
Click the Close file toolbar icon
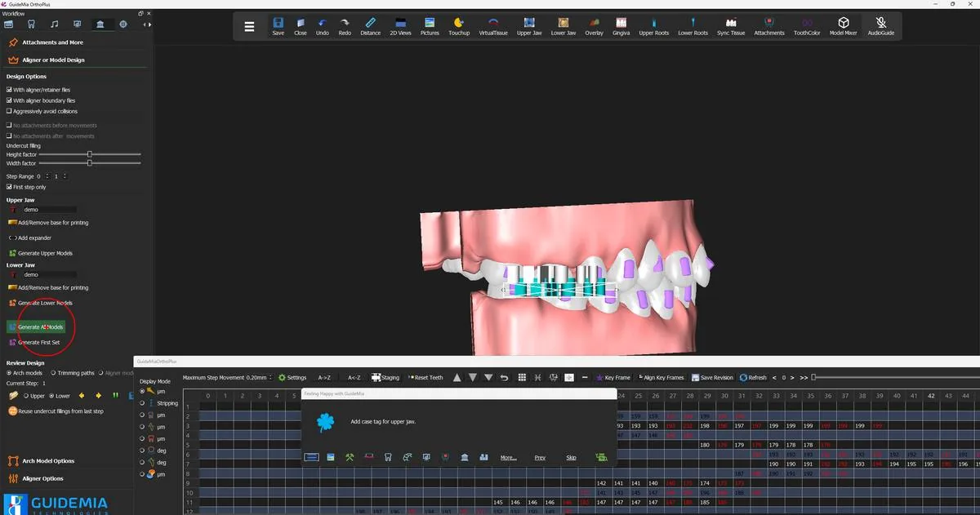pos(301,26)
